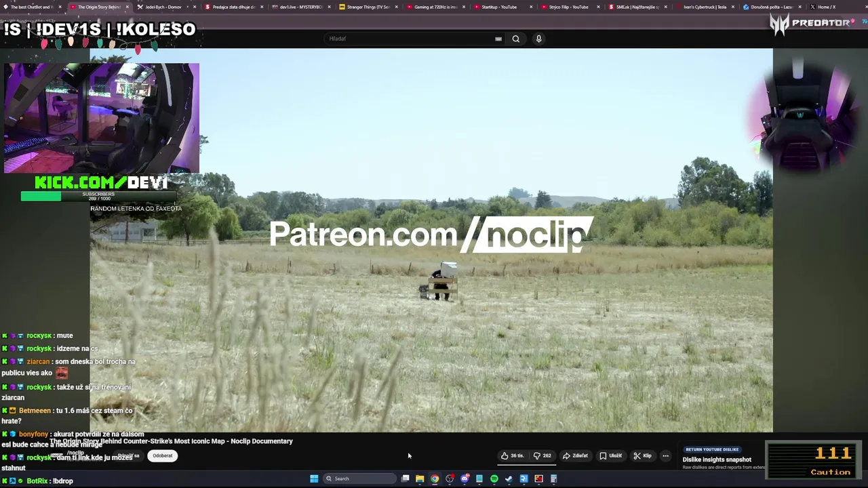Switch to dev1.live MYSTERYBOX tab

point(301,7)
